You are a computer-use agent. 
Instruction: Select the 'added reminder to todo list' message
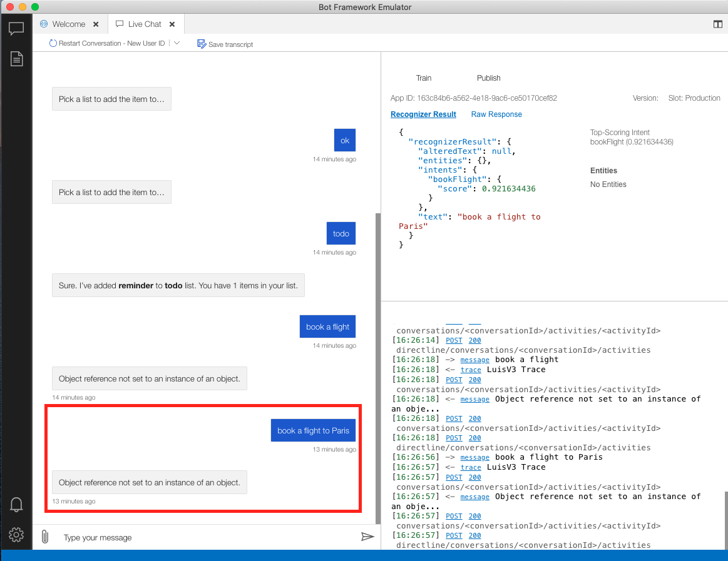pyautogui.click(x=178, y=285)
